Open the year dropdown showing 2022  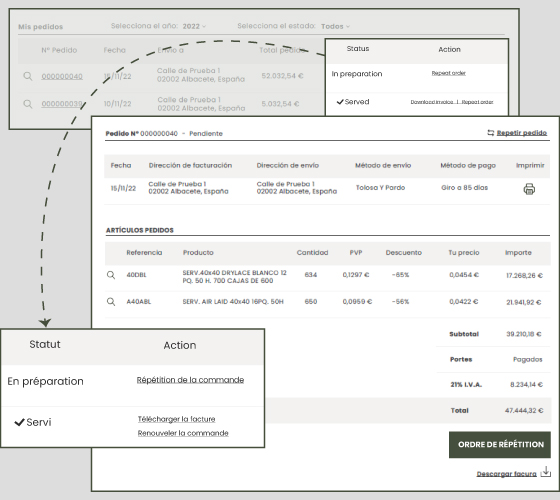(194, 26)
